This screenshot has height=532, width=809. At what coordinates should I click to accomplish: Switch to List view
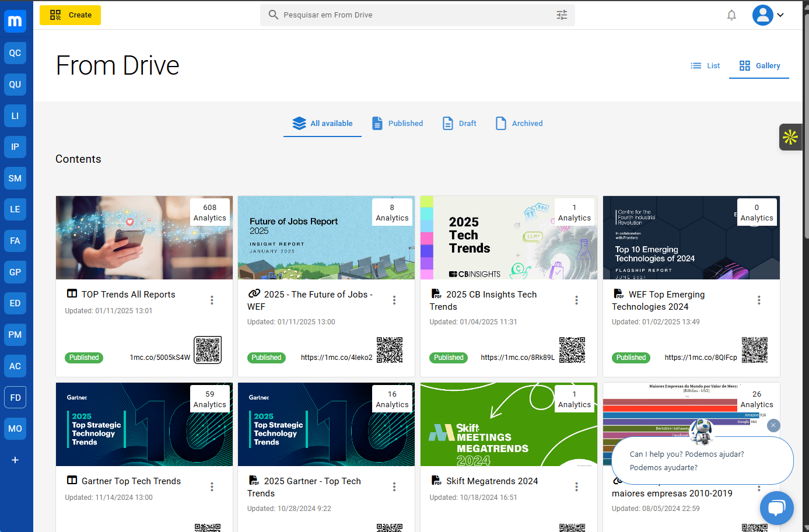[705, 66]
